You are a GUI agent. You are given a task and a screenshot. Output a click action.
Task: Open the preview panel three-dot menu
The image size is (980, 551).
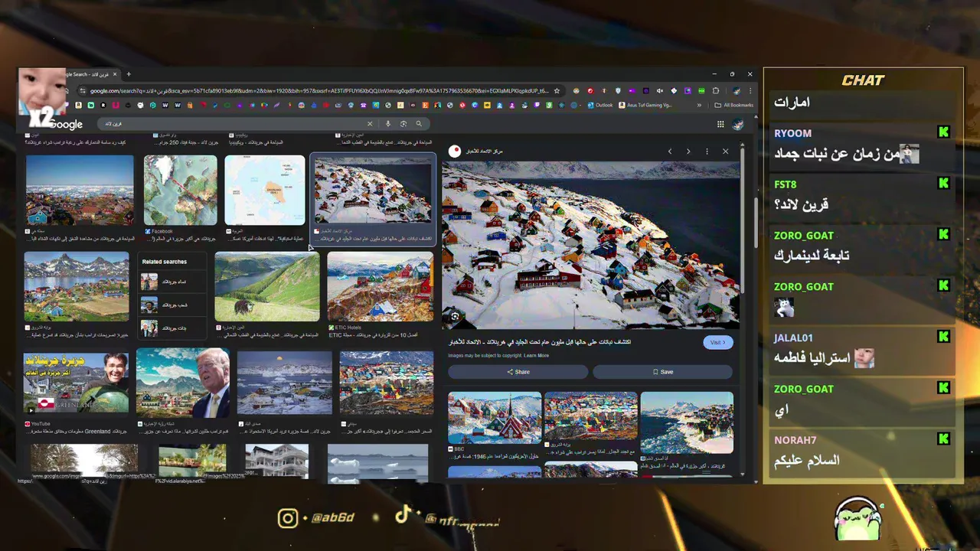707,152
